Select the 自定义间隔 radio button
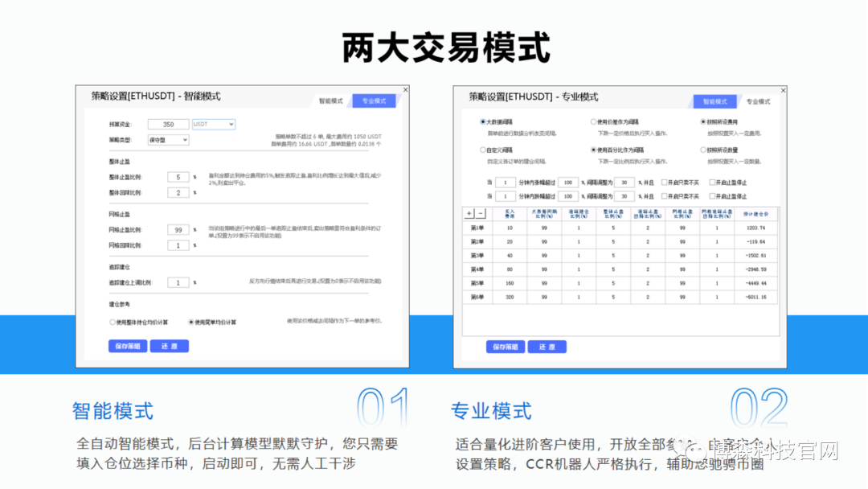Viewport: 868px width, 489px height. click(482, 150)
